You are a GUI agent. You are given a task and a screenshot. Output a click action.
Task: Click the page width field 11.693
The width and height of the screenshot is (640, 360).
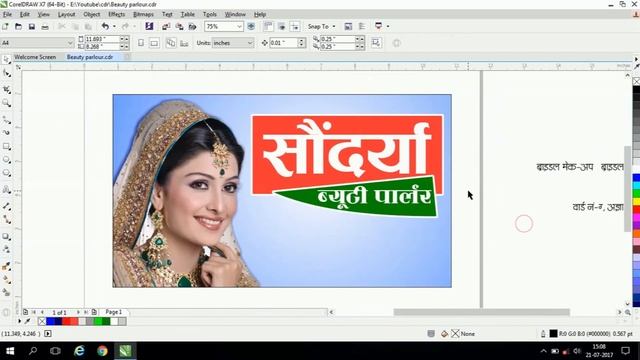tap(102, 39)
